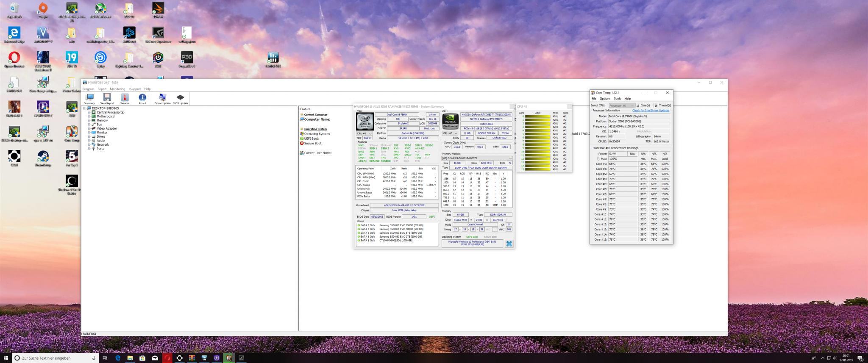This screenshot has width=868, height=363.
Task: Open the Select CPU Processor #0 dropdown
Action: click(x=621, y=105)
